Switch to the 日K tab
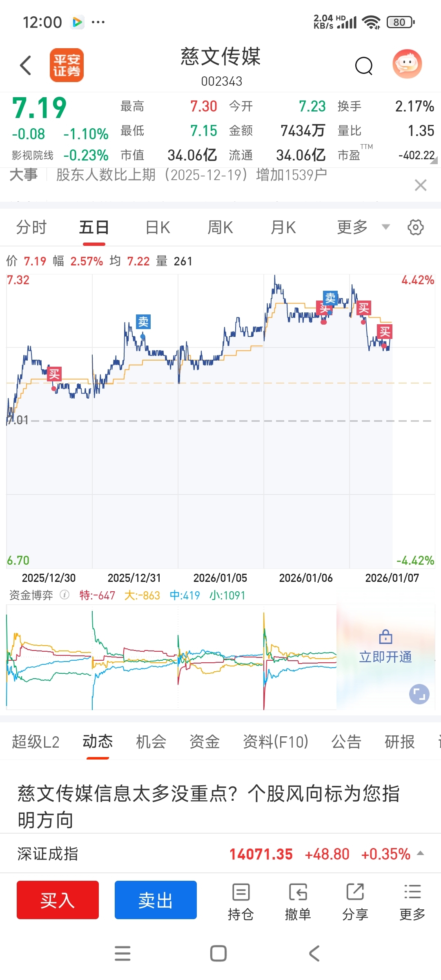The image size is (441, 980). [x=158, y=227]
